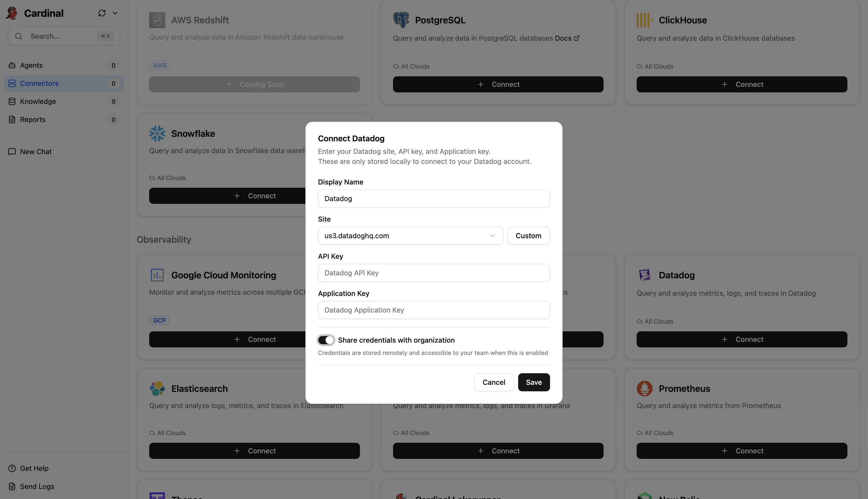Open the PostgreSQL Docs link
868x499 pixels.
tap(564, 38)
